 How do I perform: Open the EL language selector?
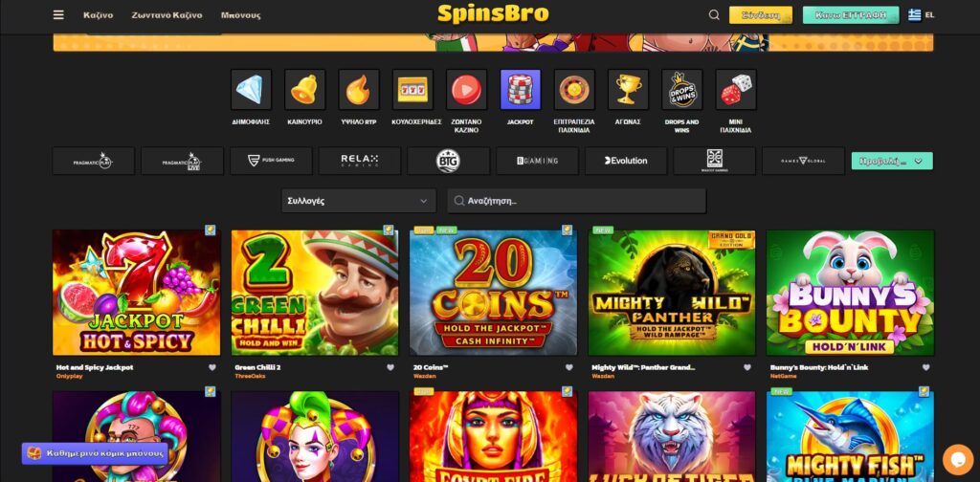pyautogui.click(x=922, y=15)
